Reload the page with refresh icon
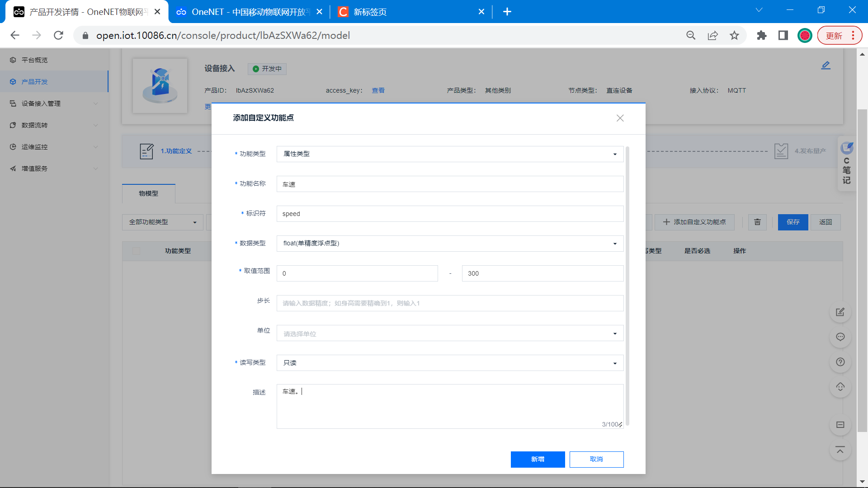The height and width of the screenshot is (488, 868). tap(58, 36)
